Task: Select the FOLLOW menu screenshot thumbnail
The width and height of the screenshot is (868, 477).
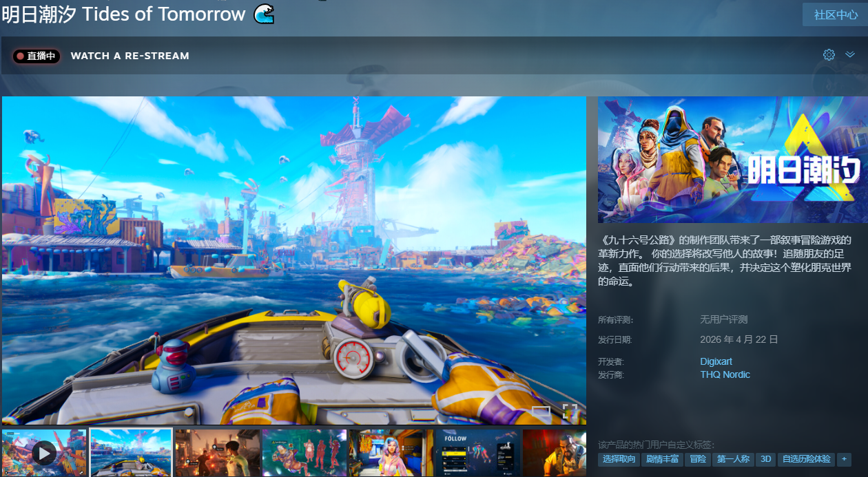Action: 477,452
